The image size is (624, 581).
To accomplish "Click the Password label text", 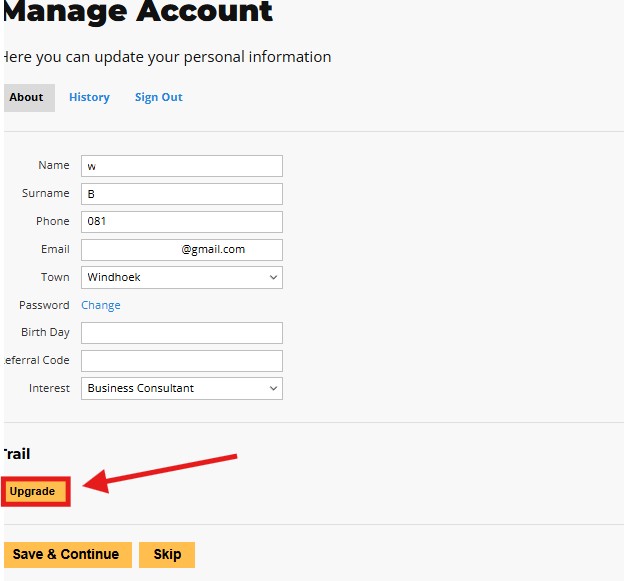I will coord(44,305).
